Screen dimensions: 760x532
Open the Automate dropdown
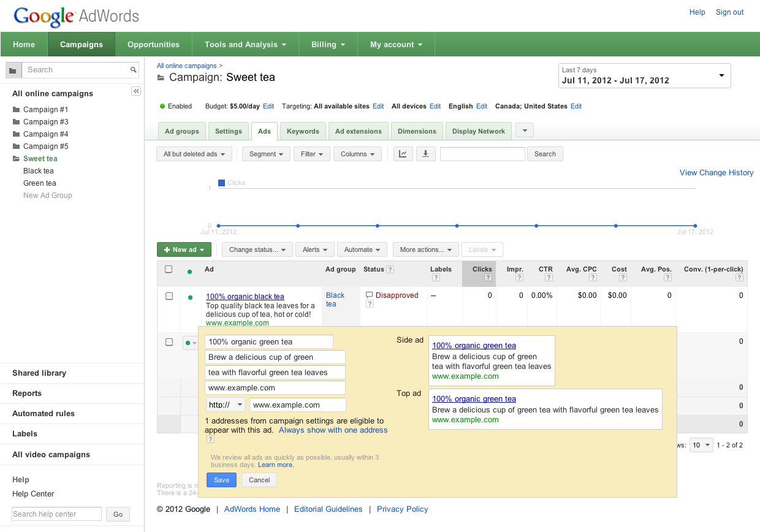coord(362,249)
